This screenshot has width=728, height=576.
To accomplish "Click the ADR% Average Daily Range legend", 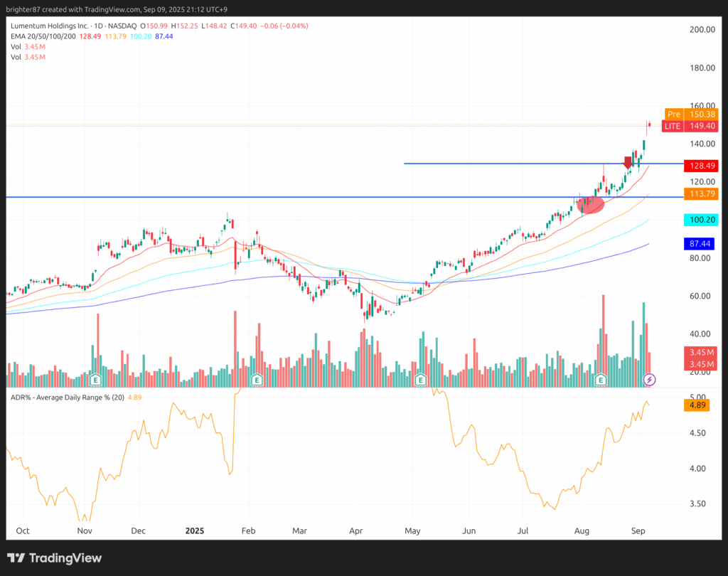I will 68,398.
